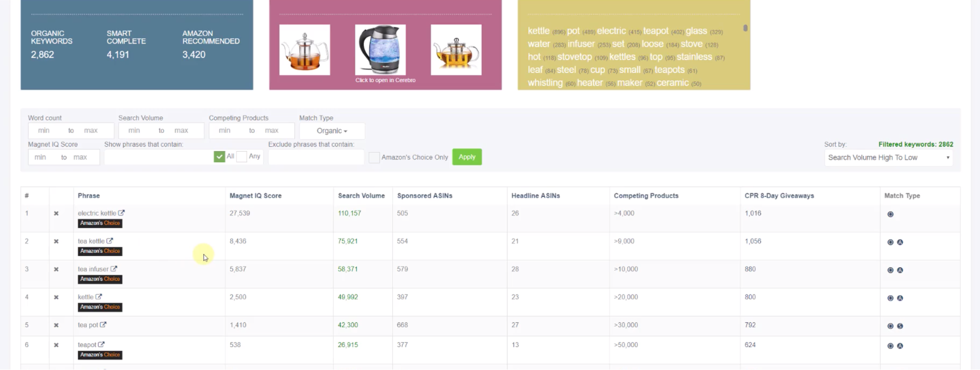Open tea infuser external link icon
The height and width of the screenshot is (370, 980).
(x=114, y=269)
